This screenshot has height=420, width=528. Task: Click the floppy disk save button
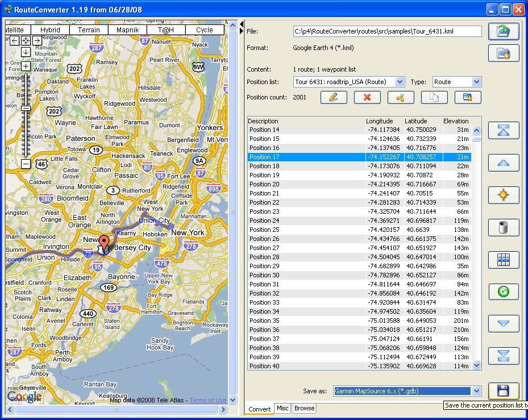coord(504,391)
